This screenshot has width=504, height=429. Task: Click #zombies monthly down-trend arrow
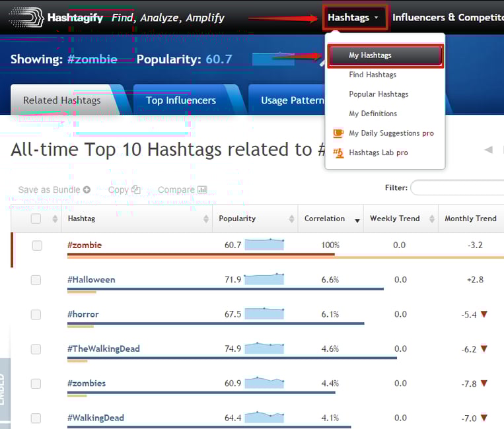coord(484,383)
